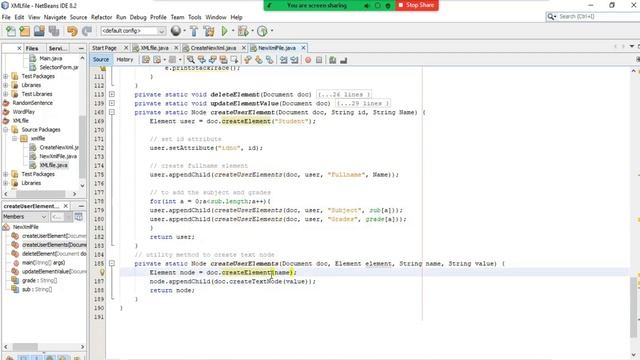Minimize the Navigator panel with its dash
640x360 pixels.
[81, 206]
